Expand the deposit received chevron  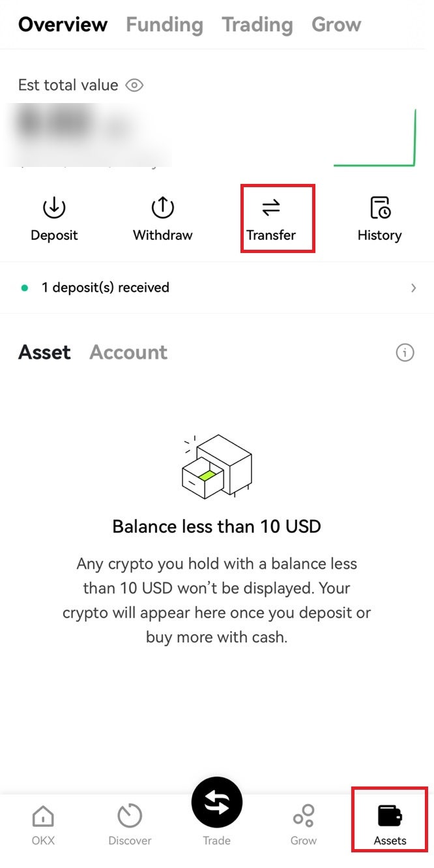coord(413,288)
